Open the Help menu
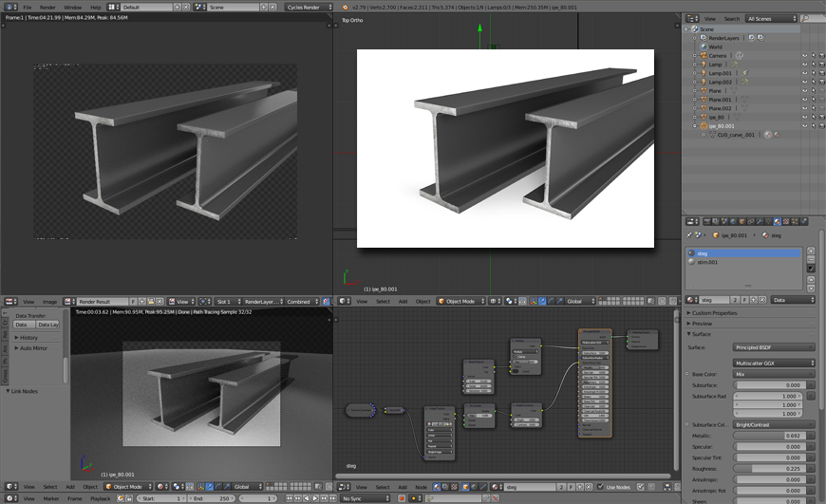826x504 pixels. click(x=95, y=8)
